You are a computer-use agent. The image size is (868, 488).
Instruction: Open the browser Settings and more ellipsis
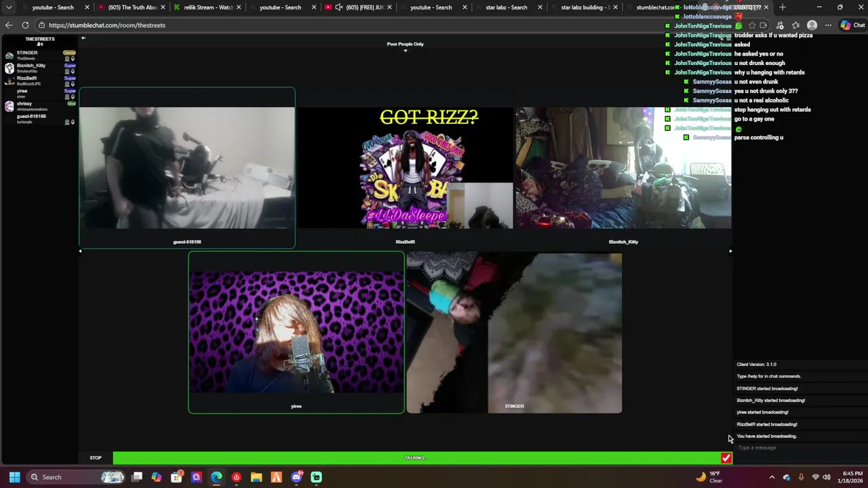point(828,25)
